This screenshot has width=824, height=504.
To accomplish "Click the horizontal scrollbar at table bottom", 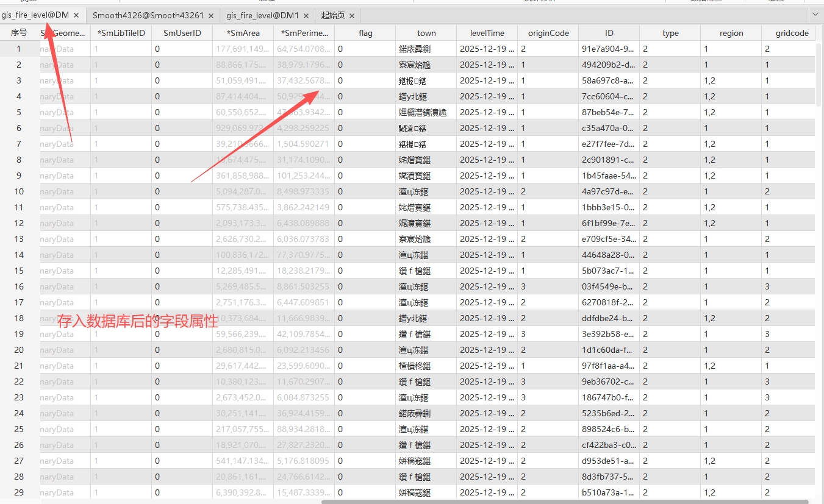I will [x=564, y=502].
